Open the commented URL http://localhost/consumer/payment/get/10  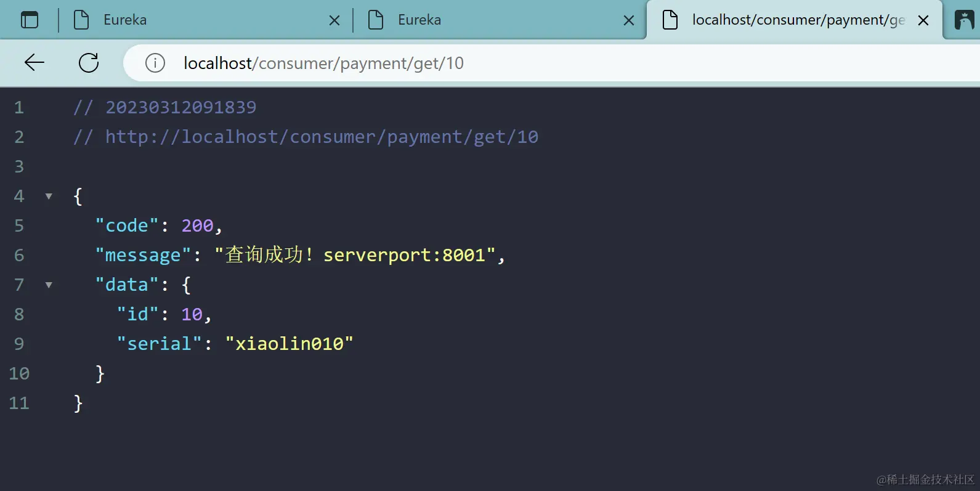pyautogui.click(x=322, y=137)
